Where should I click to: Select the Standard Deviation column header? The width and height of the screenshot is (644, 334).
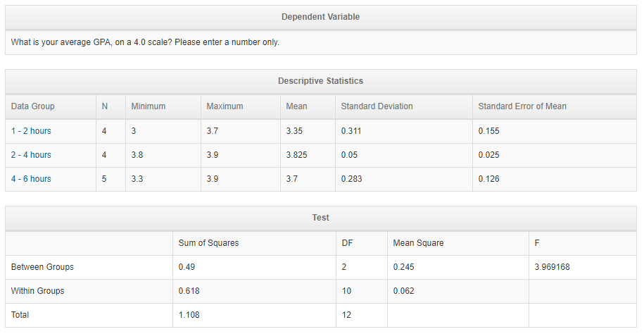(377, 106)
